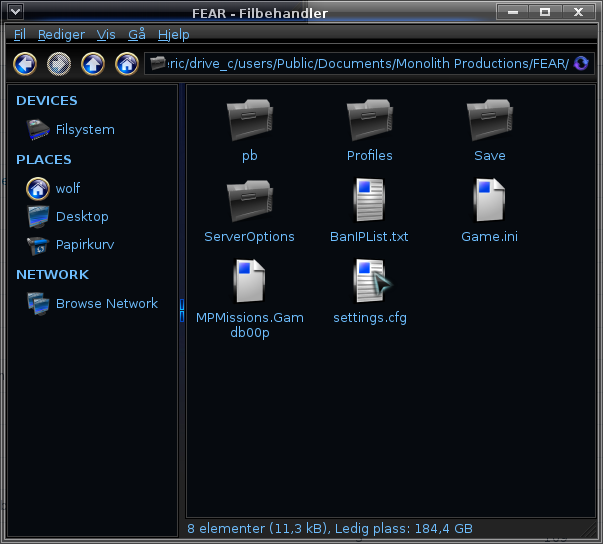Go to parent folder with Up arrow
603x544 pixels.
[93, 63]
